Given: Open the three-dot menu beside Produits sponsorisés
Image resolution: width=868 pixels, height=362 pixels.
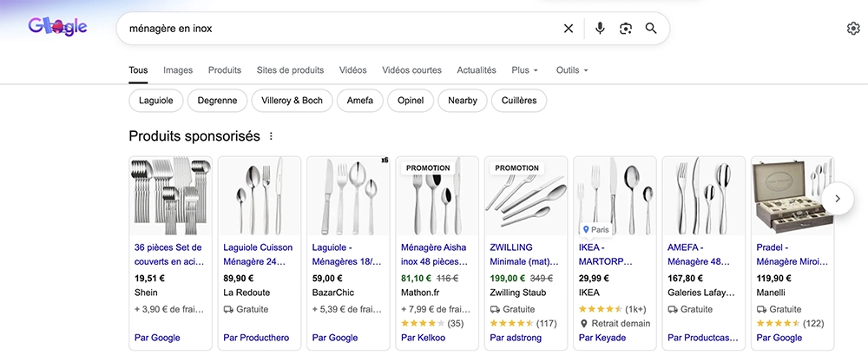Looking at the screenshot, I should [x=271, y=136].
